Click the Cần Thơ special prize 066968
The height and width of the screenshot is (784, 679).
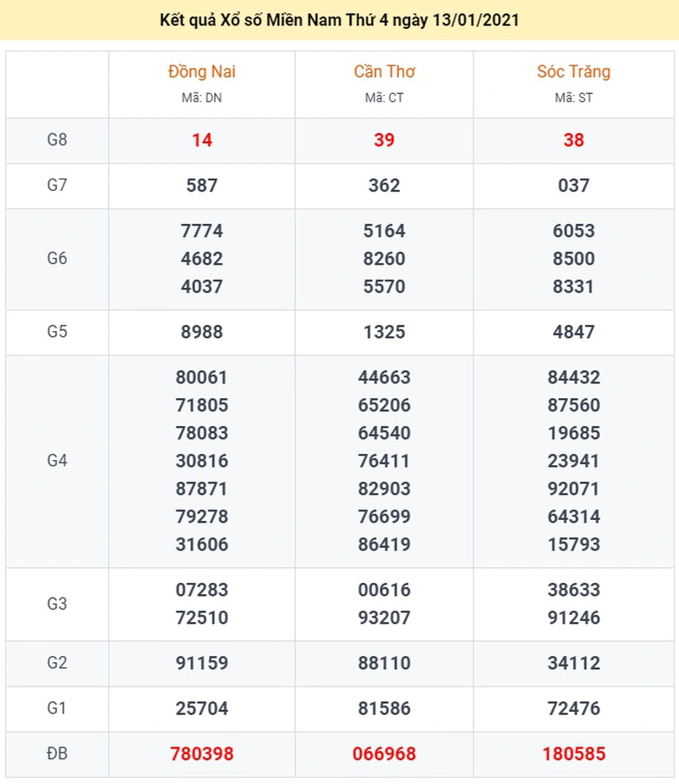point(384,754)
